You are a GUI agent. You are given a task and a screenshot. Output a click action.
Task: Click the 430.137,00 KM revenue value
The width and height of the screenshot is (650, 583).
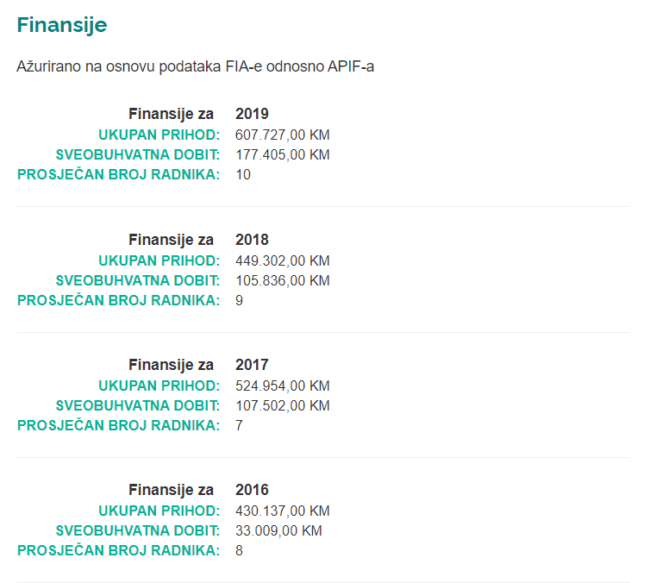click(x=282, y=510)
